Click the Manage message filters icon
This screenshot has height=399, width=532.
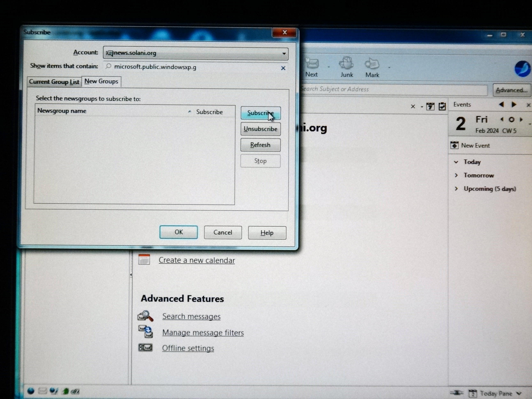(x=146, y=331)
